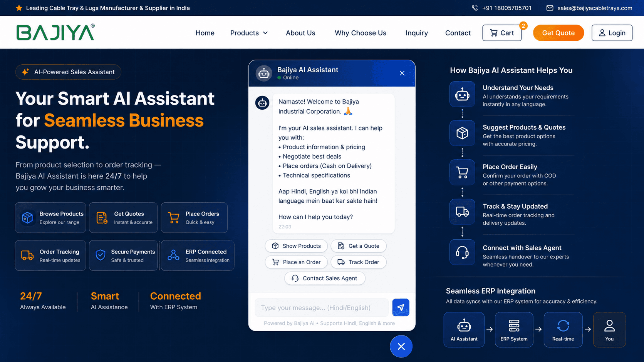Click the cart count badge showing 2

click(523, 26)
